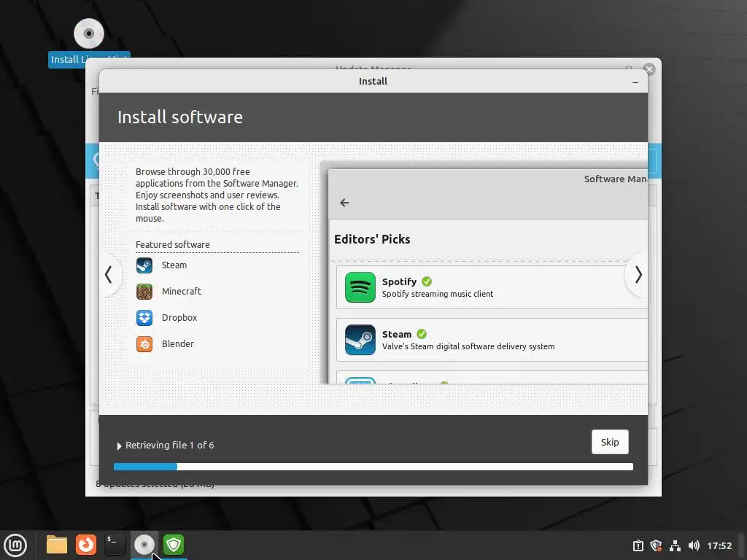Click Spotify streaming music client description

[x=438, y=295]
